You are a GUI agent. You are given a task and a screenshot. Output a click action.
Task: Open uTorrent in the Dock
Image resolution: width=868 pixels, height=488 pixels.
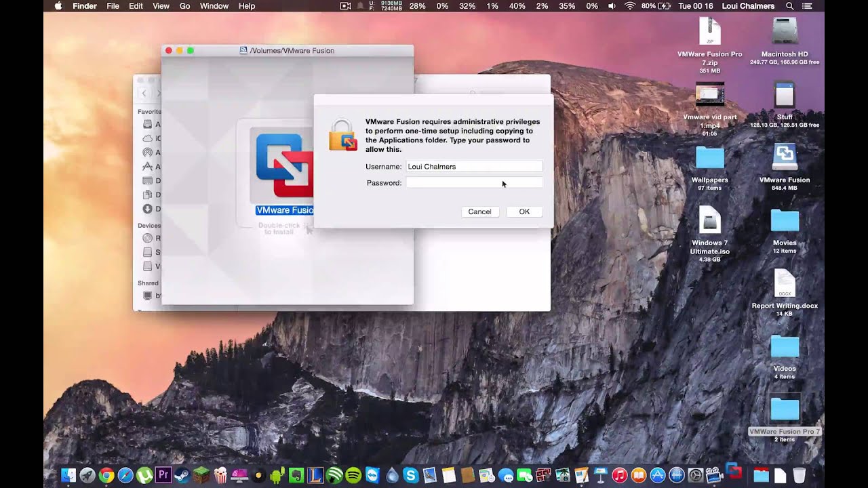click(x=144, y=475)
